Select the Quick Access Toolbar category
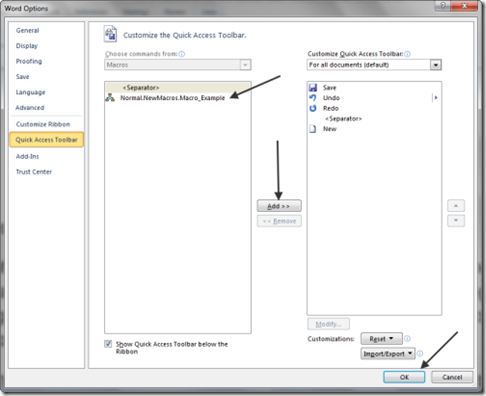This screenshot has height=396, width=486. (46, 140)
